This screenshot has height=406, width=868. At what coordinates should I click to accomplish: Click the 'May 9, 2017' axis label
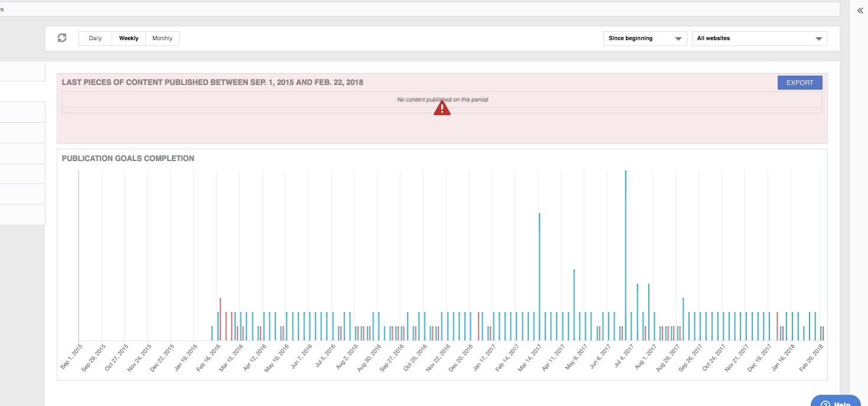click(576, 356)
